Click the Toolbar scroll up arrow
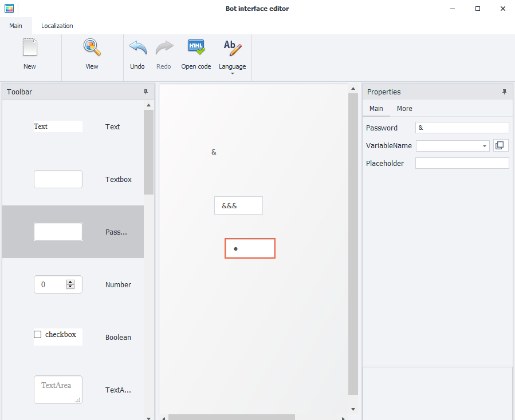The height and width of the screenshot is (420, 515). click(x=148, y=105)
